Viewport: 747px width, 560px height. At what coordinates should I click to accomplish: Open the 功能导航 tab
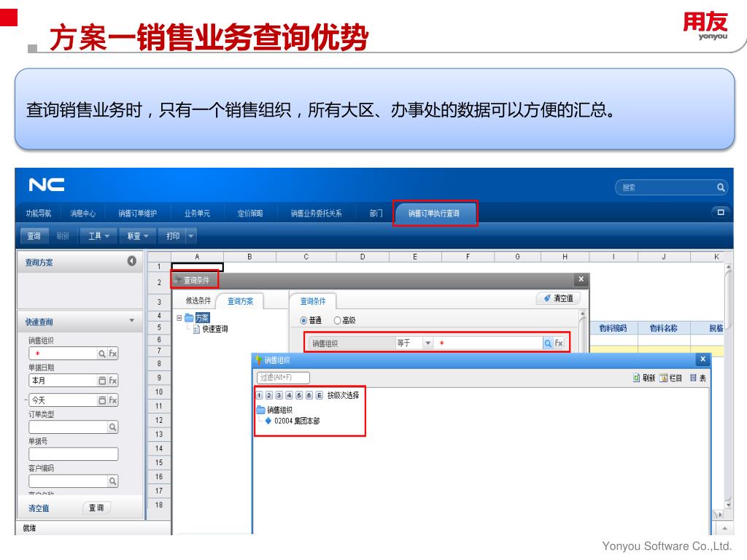pyautogui.click(x=39, y=214)
